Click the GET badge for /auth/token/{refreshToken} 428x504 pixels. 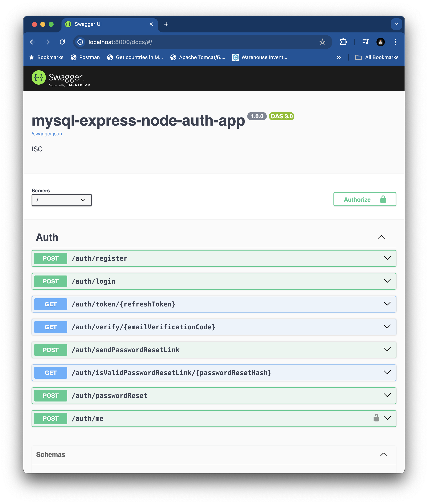50,304
